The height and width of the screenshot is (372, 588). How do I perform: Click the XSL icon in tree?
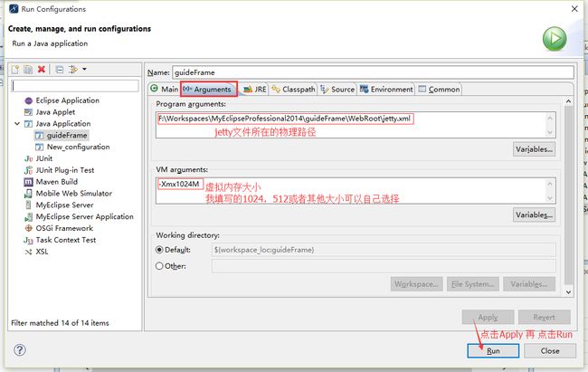[29, 252]
